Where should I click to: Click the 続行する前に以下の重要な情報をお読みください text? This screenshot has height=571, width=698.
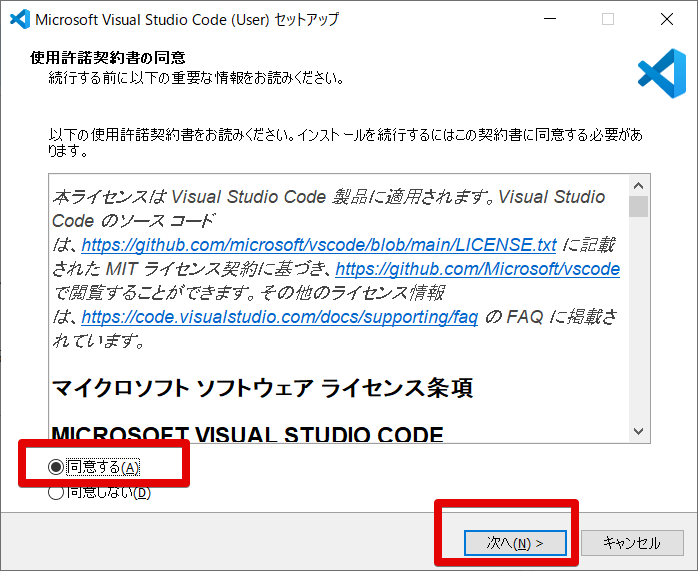point(196,78)
